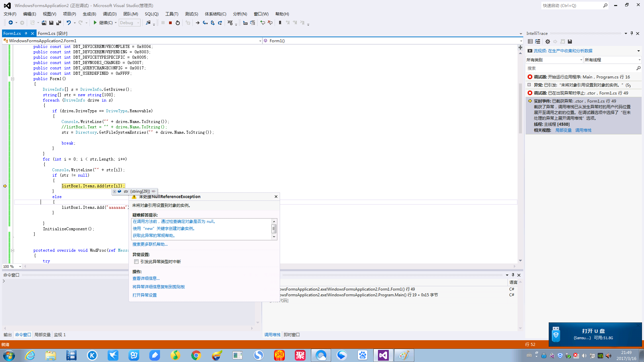644x362 pixels.
Task: Click the Undo icon in toolbar
Action: pos(68,23)
